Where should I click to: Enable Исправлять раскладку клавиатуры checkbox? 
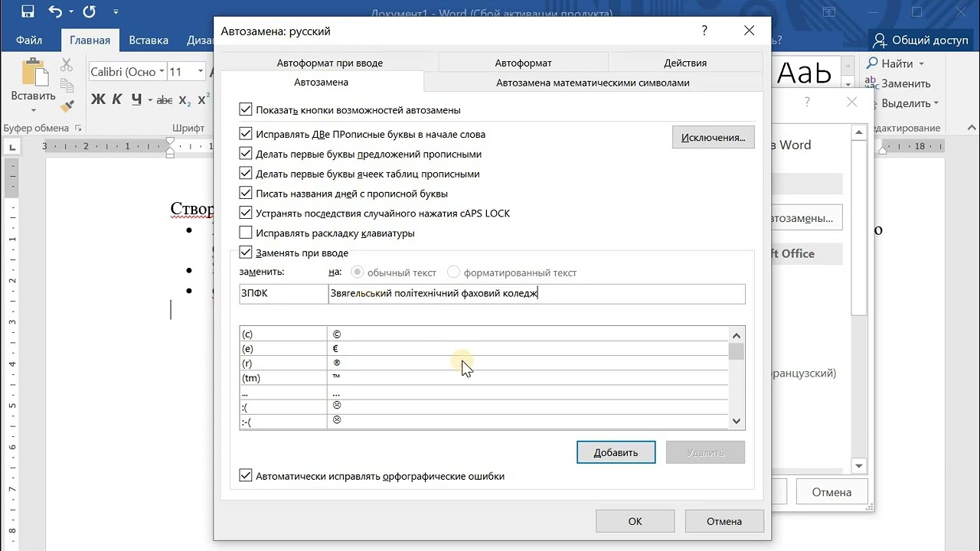[x=246, y=233]
